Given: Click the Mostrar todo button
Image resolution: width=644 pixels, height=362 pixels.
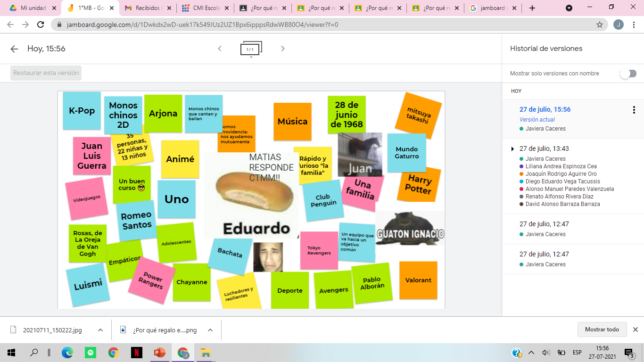Looking at the screenshot, I should pyautogui.click(x=602, y=329).
